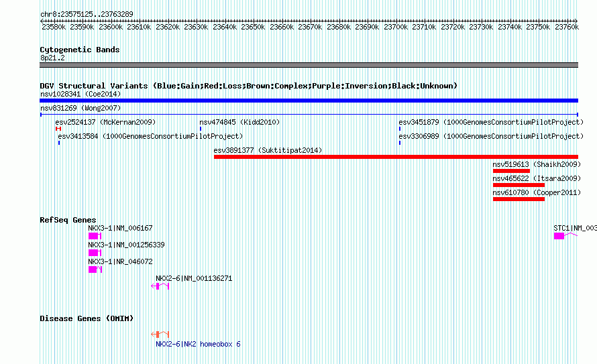Open the nsv610780 (Cooper2011) variant bar

(519, 199)
